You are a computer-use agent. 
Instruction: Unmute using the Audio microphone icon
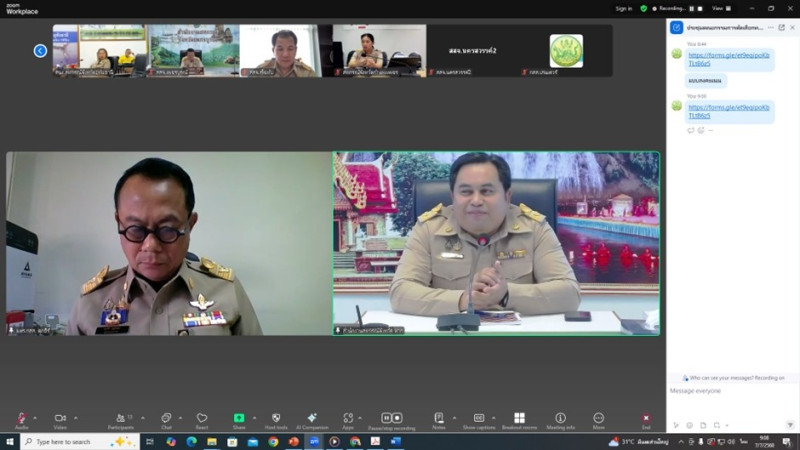coord(21,418)
